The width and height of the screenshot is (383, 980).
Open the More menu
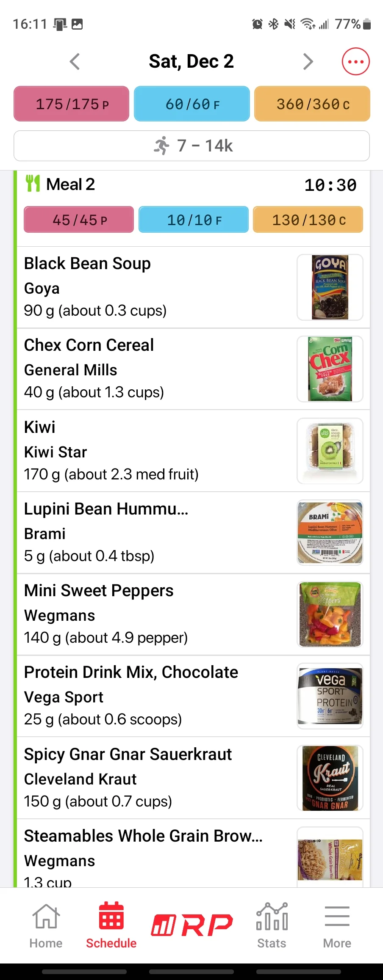click(x=337, y=925)
